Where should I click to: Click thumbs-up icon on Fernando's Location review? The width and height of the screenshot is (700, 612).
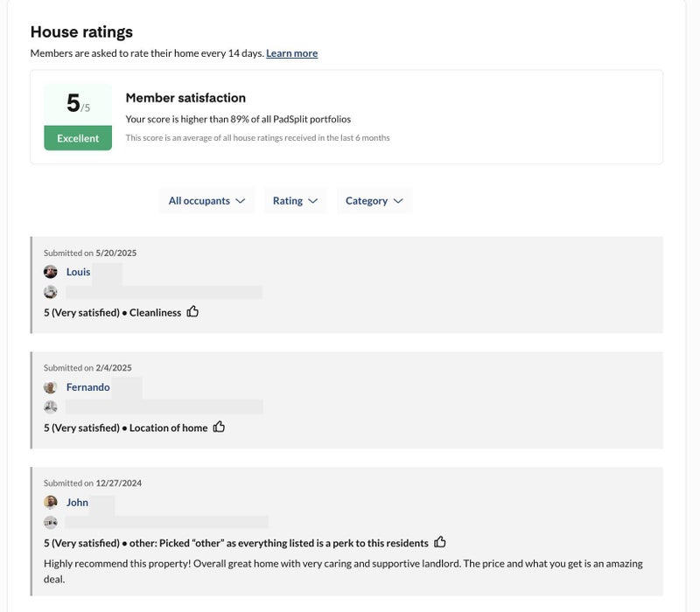[x=219, y=427]
